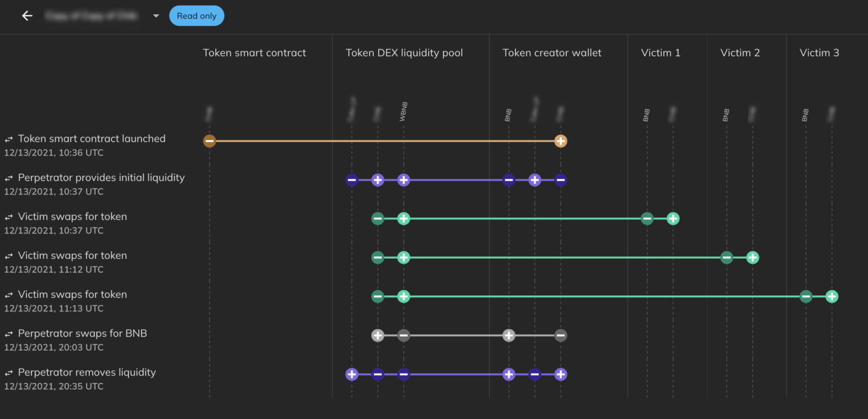Click the Victim 3 column header

pyautogui.click(x=819, y=53)
